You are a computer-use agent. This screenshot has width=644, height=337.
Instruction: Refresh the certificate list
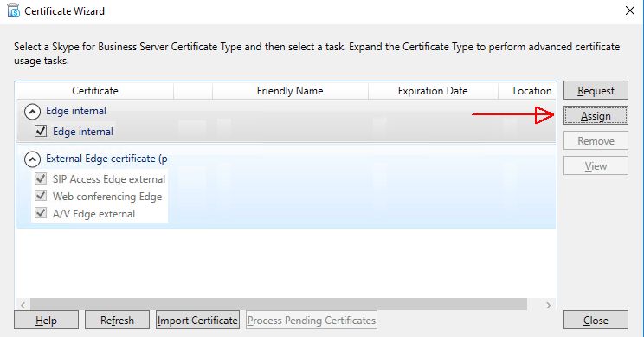click(117, 320)
